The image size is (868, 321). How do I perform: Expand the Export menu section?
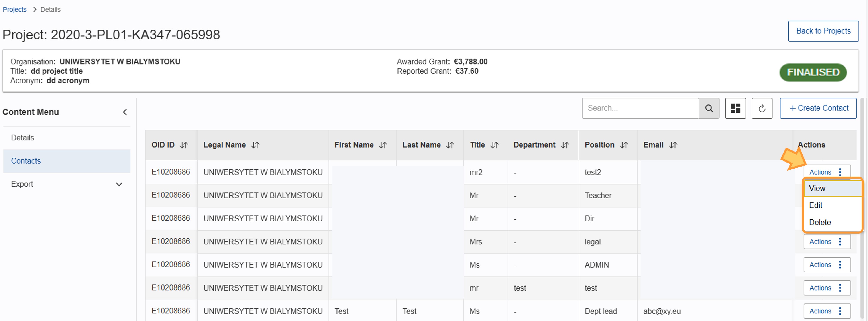[119, 184]
